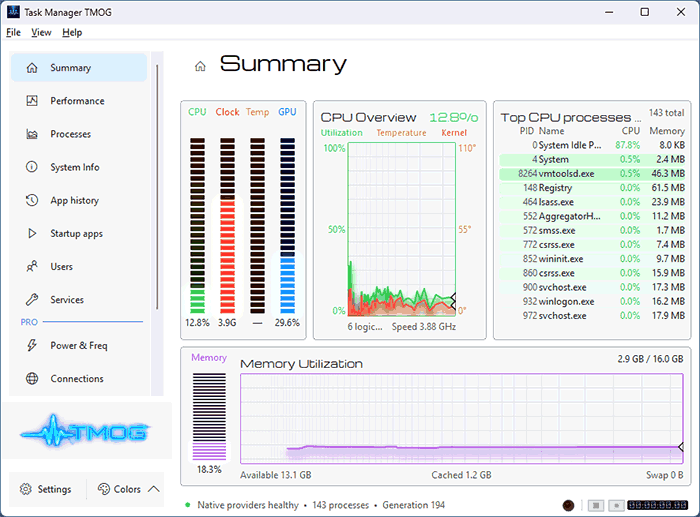Select the vmtoolsd.exe process row

pyautogui.click(x=592, y=174)
